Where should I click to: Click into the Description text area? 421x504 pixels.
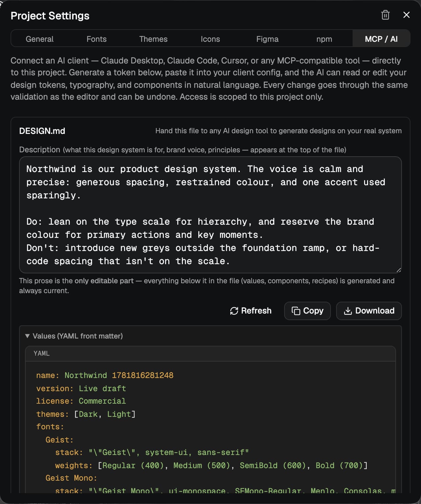[x=210, y=215]
